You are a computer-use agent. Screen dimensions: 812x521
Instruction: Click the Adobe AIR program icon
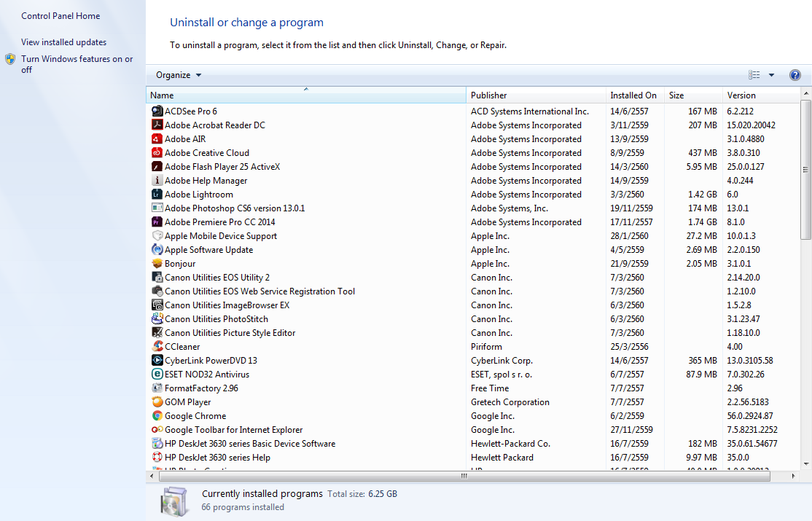point(157,138)
